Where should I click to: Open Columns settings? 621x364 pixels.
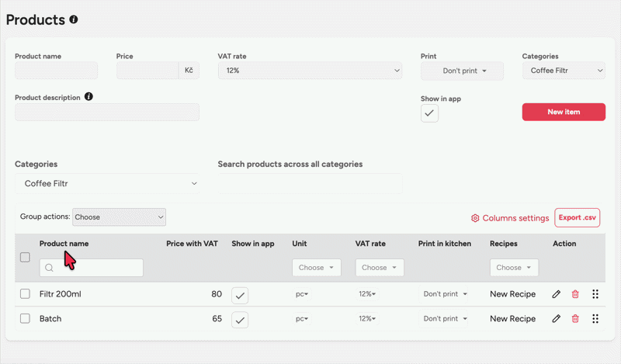click(510, 218)
